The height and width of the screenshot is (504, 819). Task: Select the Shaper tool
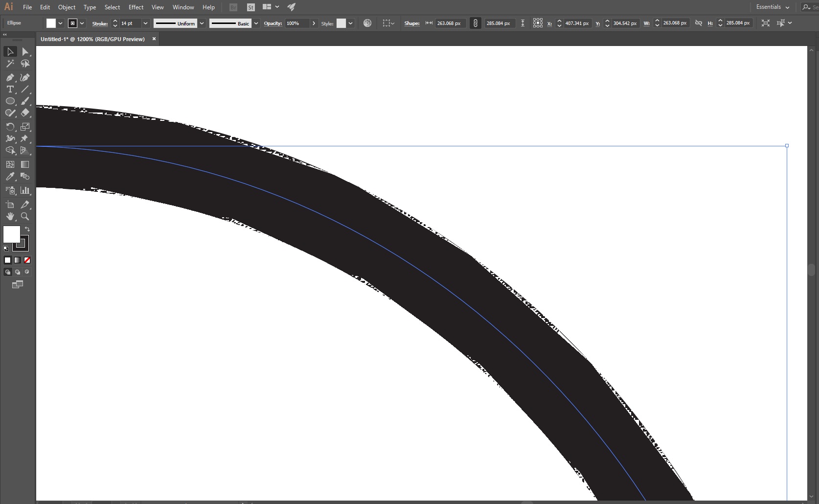click(10, 113)
